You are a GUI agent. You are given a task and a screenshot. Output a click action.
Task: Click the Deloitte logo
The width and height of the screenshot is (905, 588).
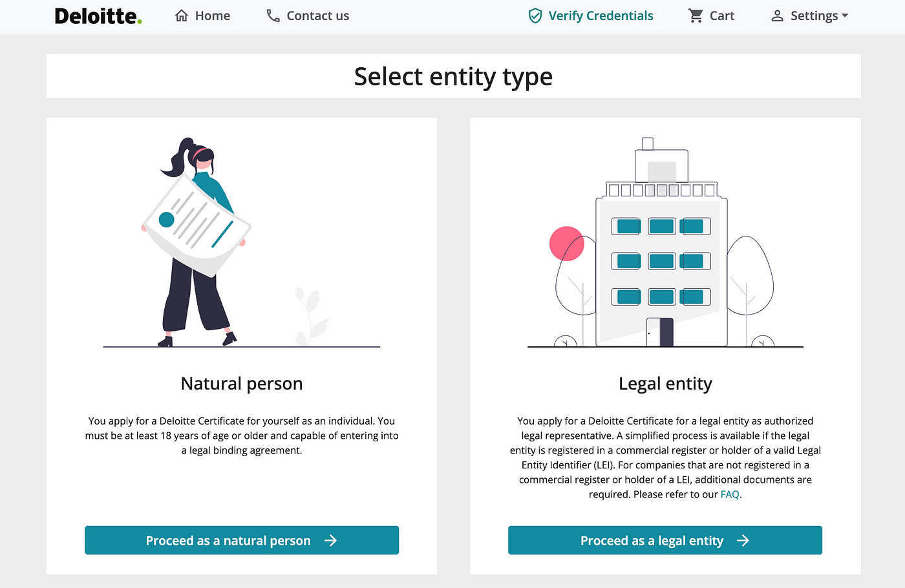click(98, 16)
